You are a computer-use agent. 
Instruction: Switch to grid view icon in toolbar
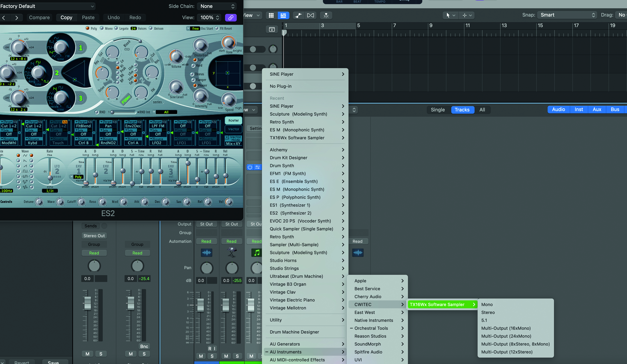point(271,15)
